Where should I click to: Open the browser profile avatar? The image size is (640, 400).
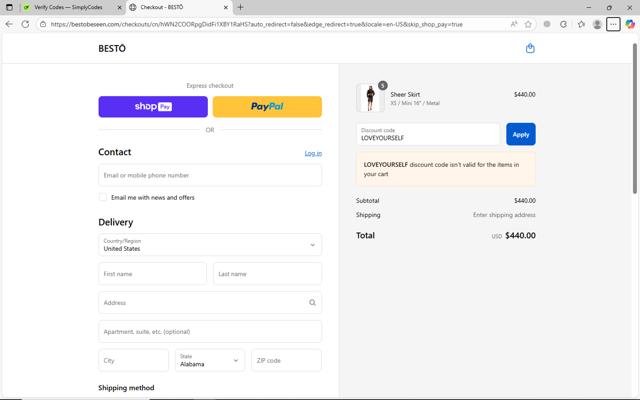[597, 24]
